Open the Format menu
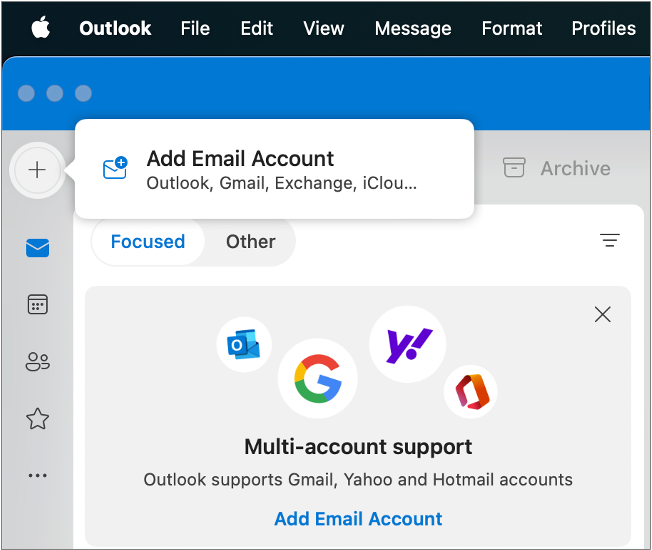Screen dimensions: 652x550 [512, 28]
